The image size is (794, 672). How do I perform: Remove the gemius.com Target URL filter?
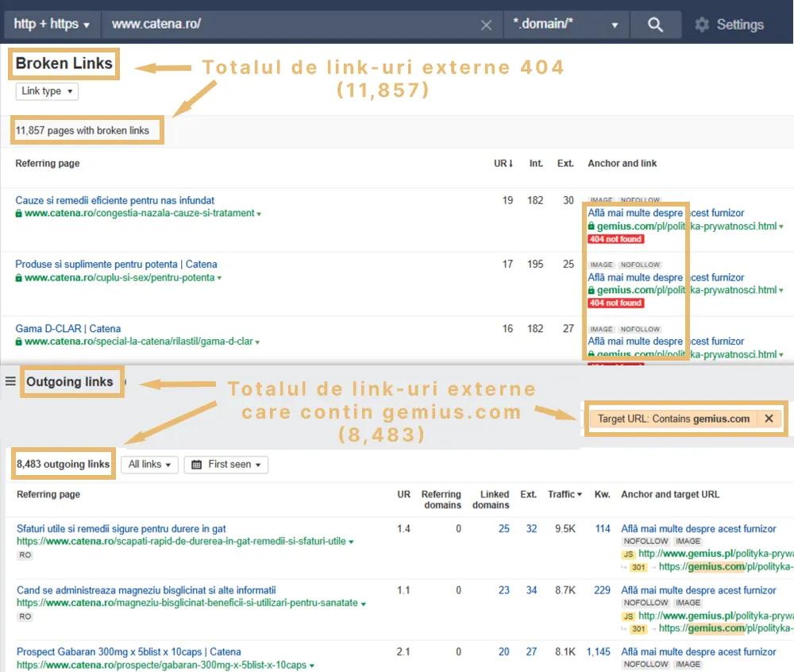pos(768,419)
